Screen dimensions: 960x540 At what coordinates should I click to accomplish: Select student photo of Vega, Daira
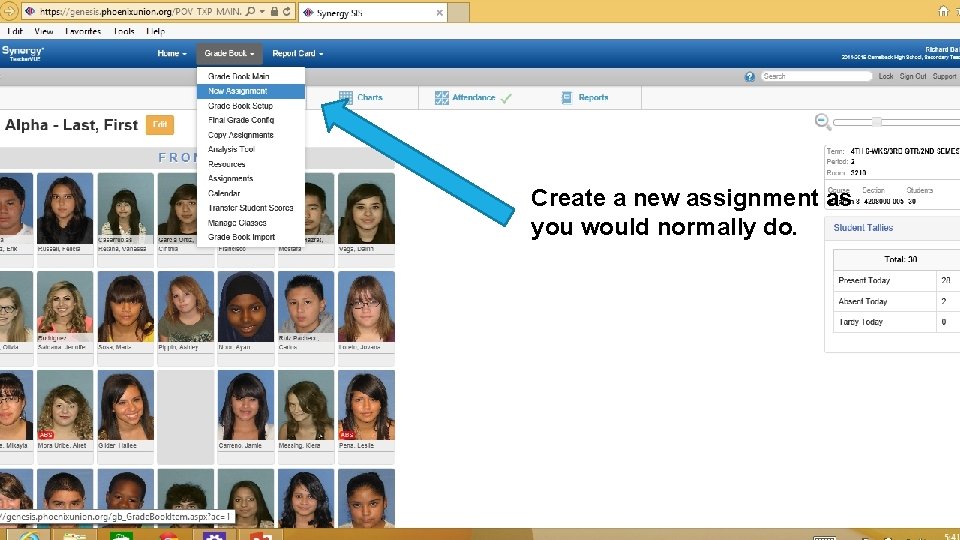pyautogui.click(x=366, y=208)
